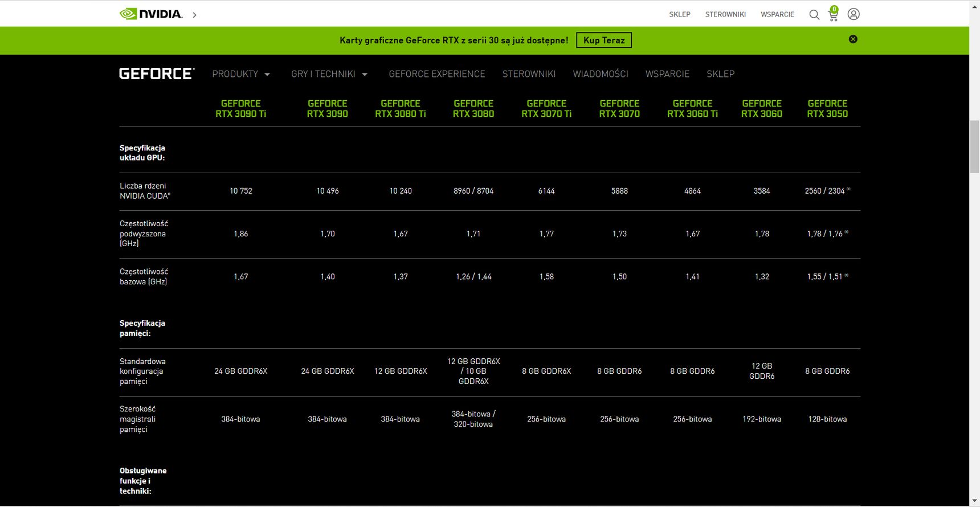Open STEROWNIKI in GeForce navigation bar

click(529, 74)
